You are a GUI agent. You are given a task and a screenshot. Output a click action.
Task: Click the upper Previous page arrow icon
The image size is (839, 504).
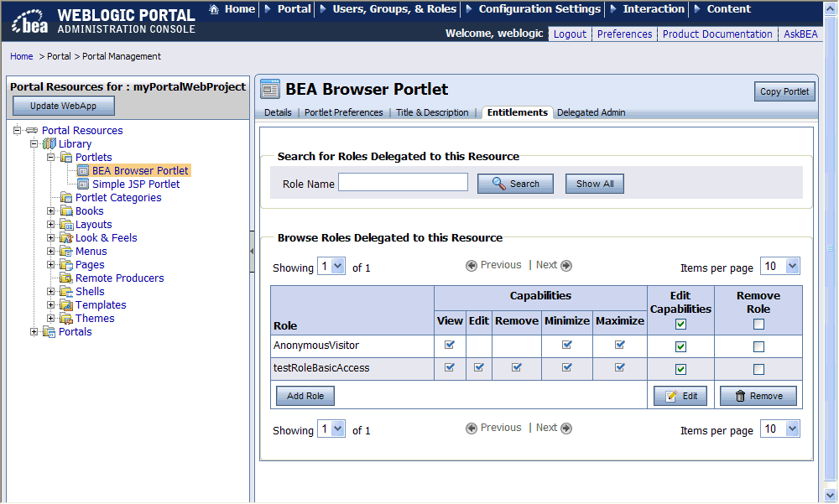click(x=472, y=265)
